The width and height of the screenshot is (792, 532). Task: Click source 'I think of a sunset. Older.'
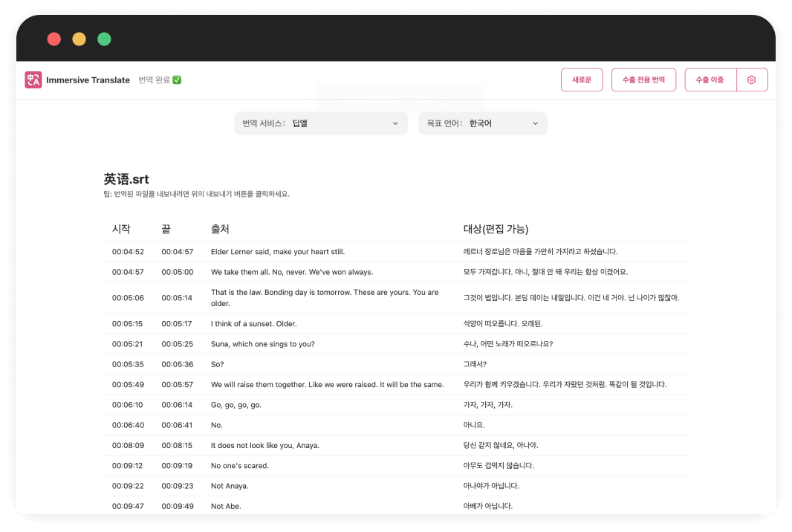click(253, 324)
